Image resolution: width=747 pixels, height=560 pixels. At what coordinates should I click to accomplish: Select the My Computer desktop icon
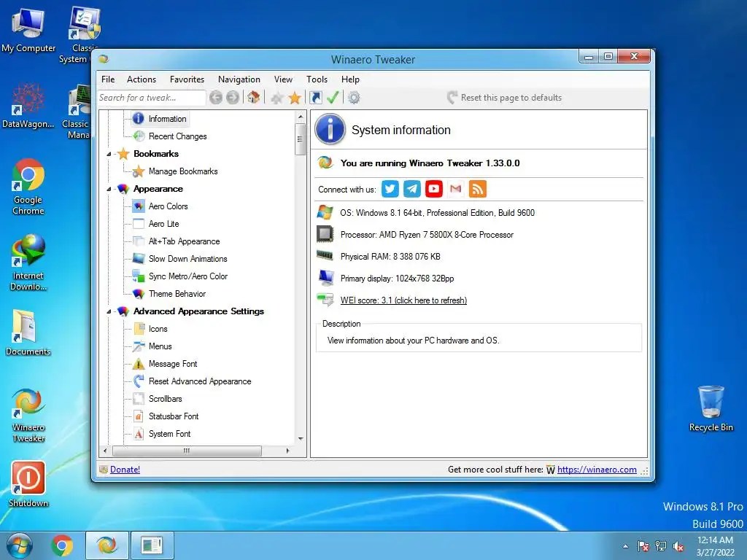28,30
